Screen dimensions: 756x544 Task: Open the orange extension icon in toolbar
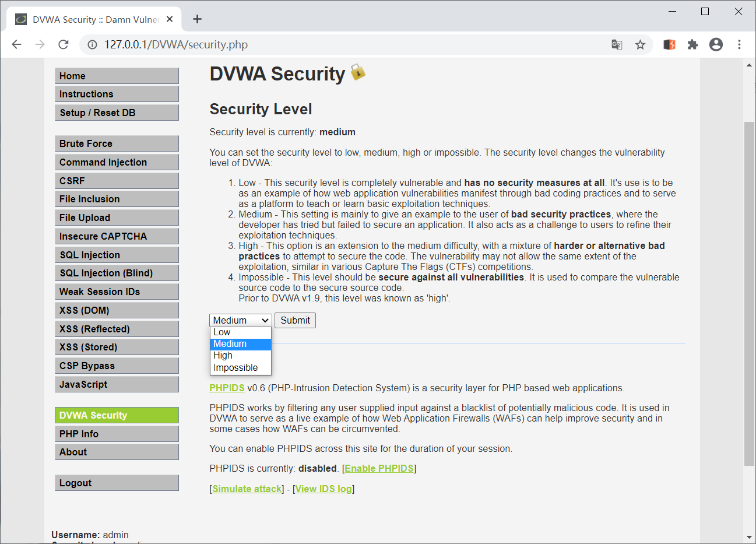[x=669, y=44]
